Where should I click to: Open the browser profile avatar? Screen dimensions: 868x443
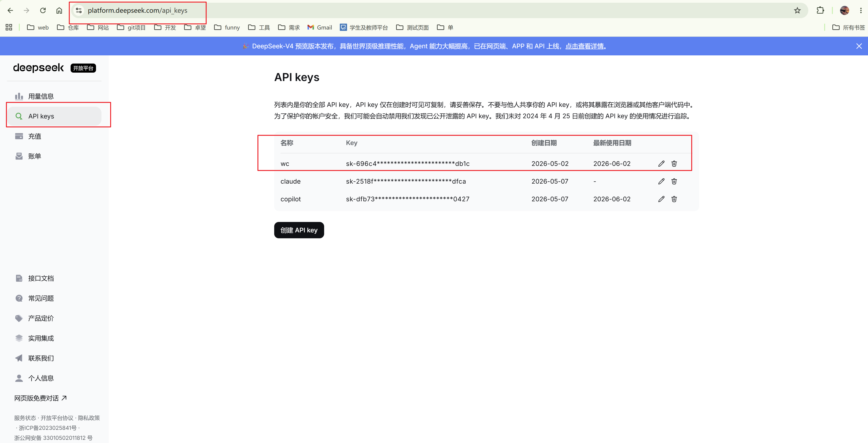844,10
